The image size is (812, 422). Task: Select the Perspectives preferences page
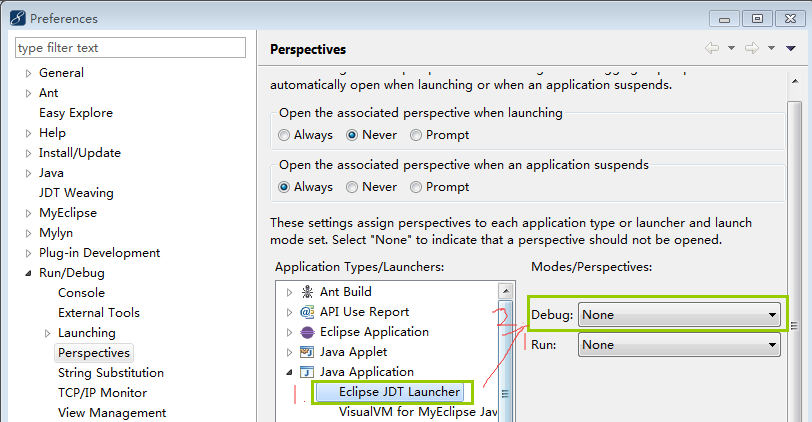(94, 353)
